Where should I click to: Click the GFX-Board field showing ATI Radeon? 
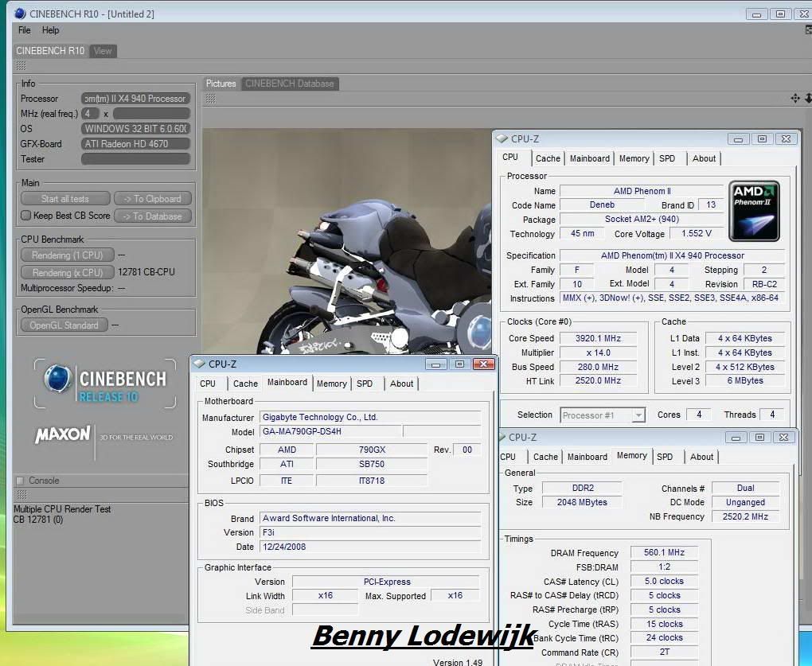tap(135, 144)
